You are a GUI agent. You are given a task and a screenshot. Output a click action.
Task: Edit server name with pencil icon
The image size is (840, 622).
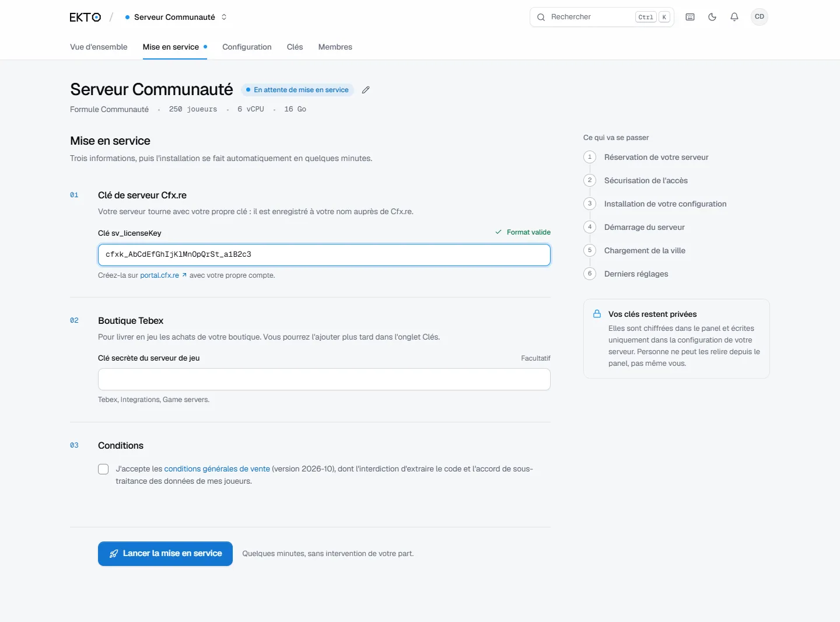[366, 90]
